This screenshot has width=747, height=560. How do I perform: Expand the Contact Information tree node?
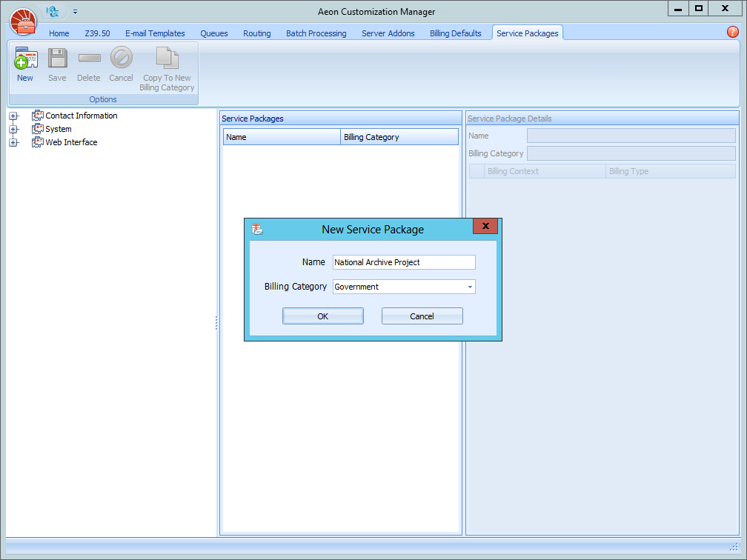coord(13,116)
